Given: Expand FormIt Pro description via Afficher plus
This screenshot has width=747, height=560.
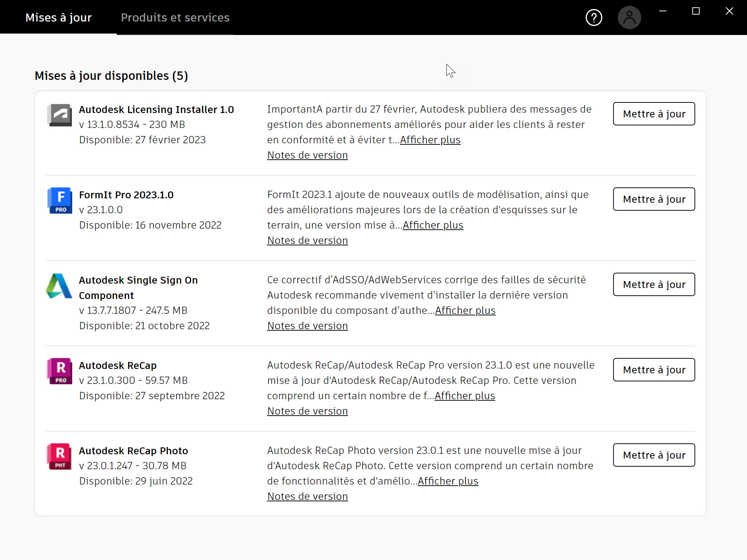Looking at the screenshot, I should 433,225.
